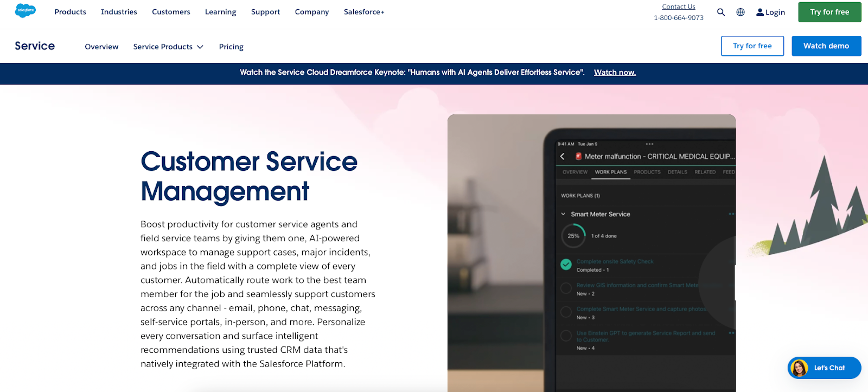Open the Contact Us link
Screen dimensions: 868x392
pos(679,7)
